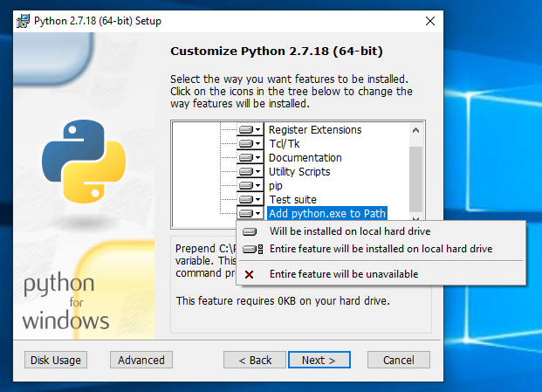Select the Register Extensions tree label
The width and height of the screenshot is (542, 392).
click(x=315, y=129)
